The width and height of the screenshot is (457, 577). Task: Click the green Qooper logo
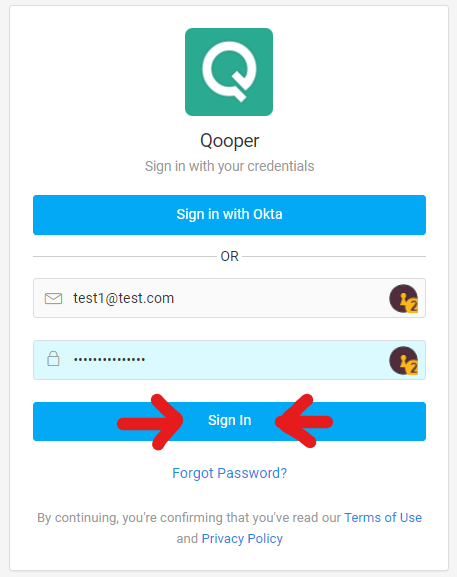[x=229, y=72]
